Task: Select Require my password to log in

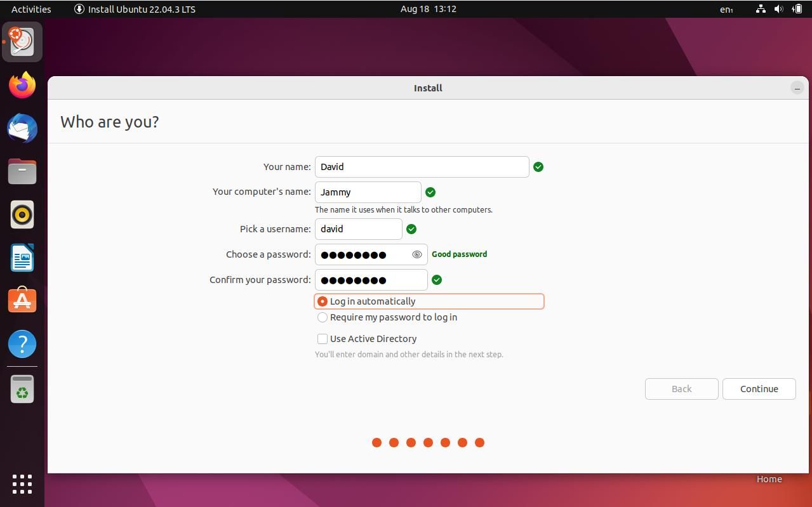Action: [x=323, y=317]
